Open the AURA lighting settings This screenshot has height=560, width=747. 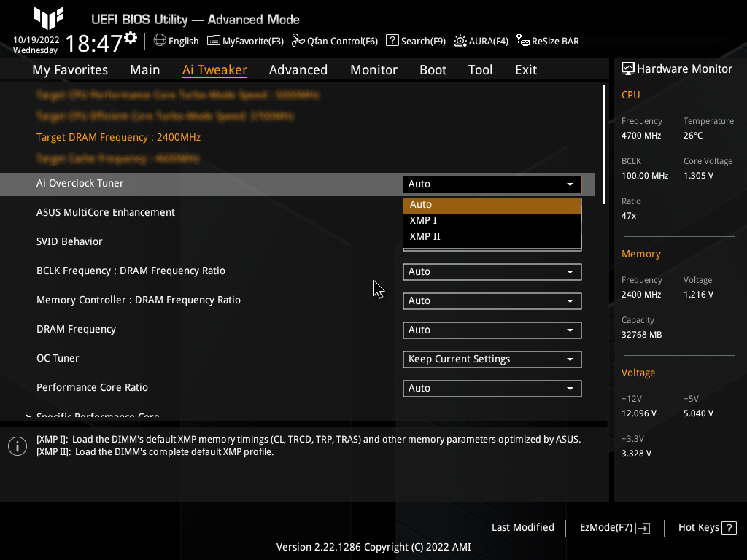click(481, 41)
